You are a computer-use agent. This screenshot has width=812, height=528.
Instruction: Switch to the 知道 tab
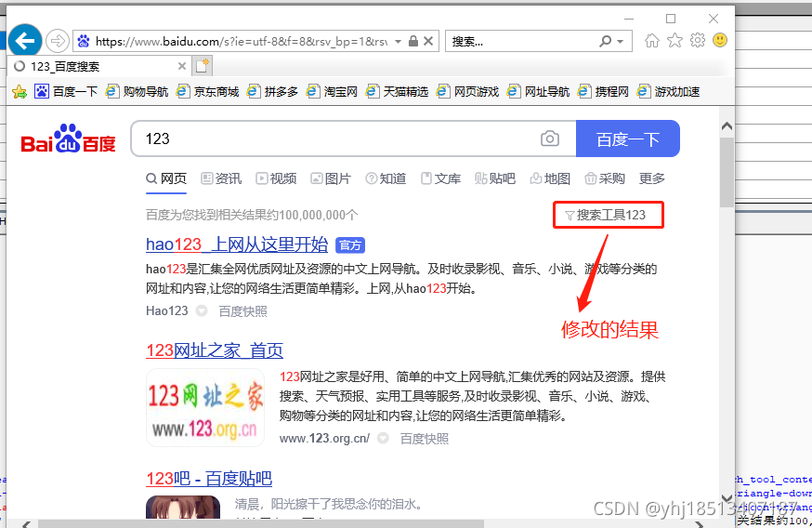pyautogui.click(x=386, y=178)
